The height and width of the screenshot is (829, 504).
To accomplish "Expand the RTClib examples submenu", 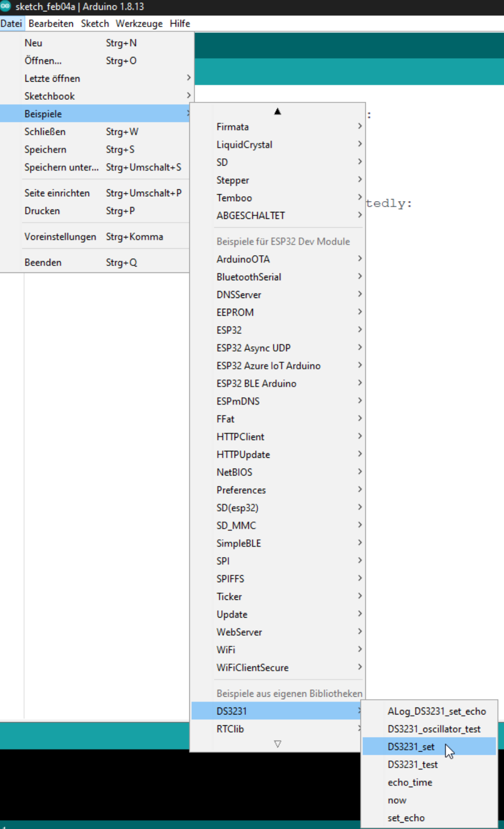I will point(230,729).
